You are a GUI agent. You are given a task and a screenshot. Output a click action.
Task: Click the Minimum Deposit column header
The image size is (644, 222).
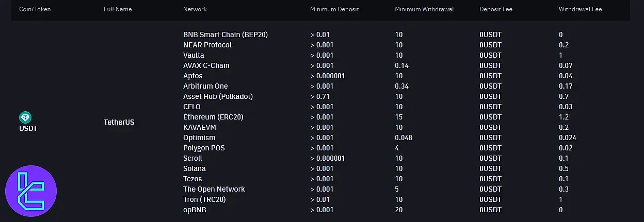coord(334,9)
